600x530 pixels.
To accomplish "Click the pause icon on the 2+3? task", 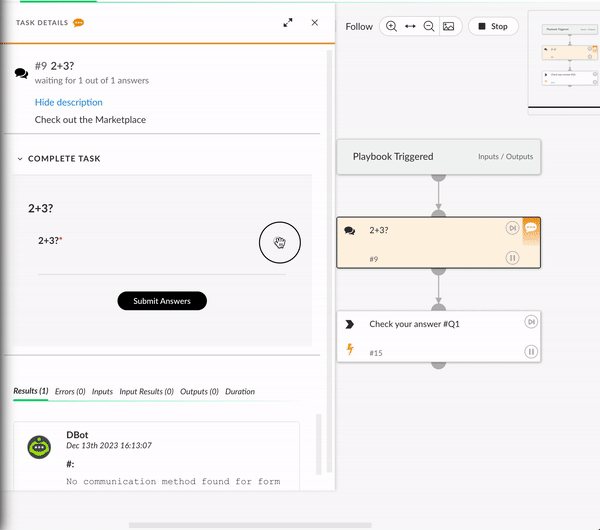I will (x=512, y=258).
